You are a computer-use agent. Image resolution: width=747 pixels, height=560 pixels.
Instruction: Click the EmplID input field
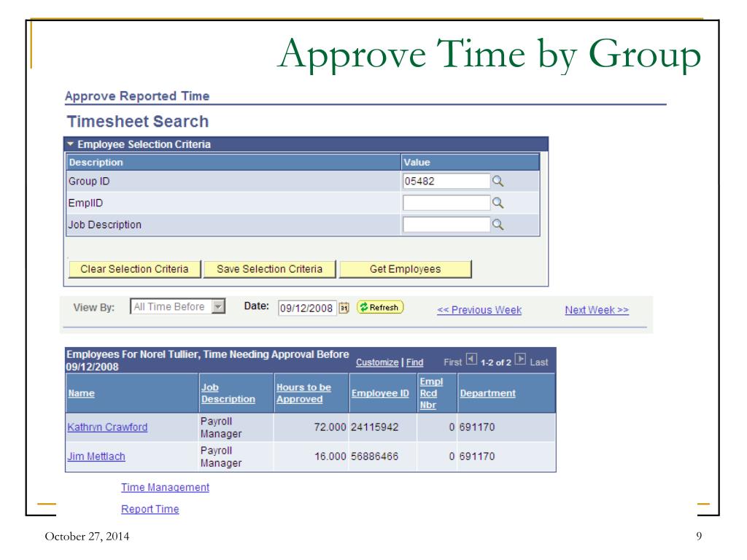point(446,203)
